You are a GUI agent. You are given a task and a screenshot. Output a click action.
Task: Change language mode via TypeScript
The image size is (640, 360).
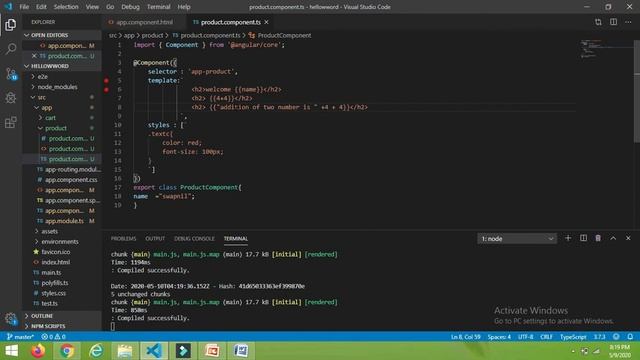click(x=573, y=337)
